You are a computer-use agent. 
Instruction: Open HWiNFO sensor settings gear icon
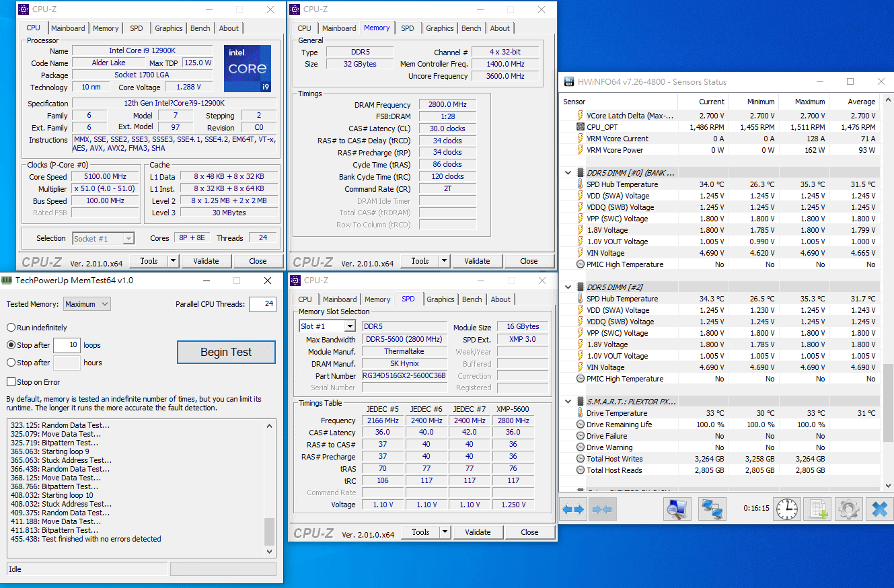point(849,509)
